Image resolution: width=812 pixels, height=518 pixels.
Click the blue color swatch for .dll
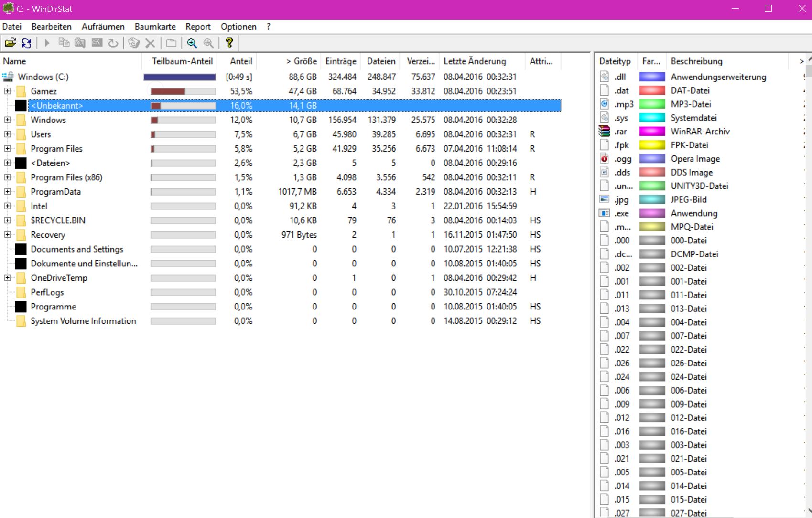click(x=652, y=77)
